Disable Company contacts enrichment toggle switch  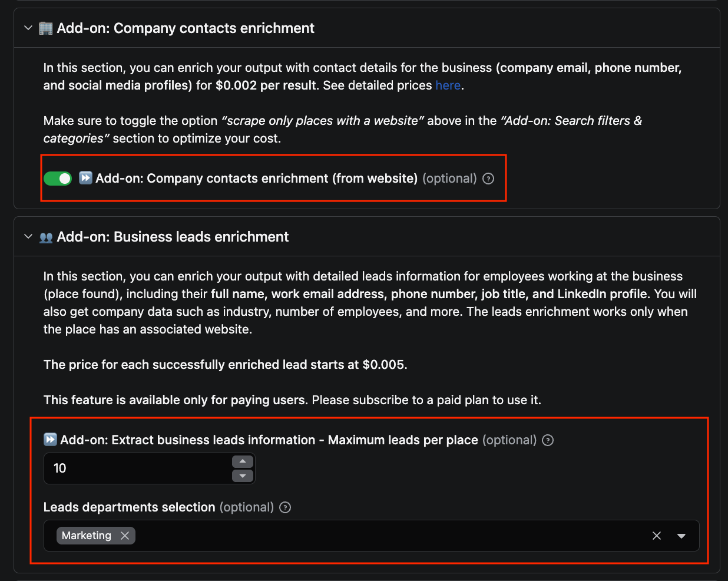tap(58, 179)
